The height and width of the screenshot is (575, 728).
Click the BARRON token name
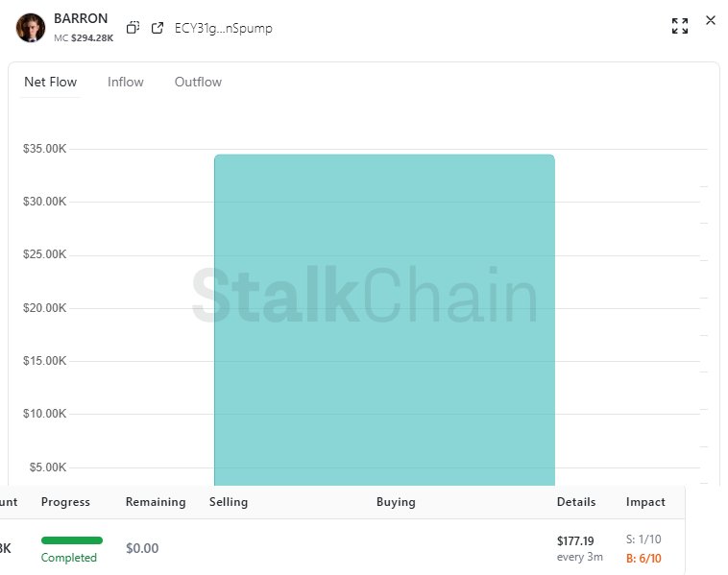click(x=81, y=19)
